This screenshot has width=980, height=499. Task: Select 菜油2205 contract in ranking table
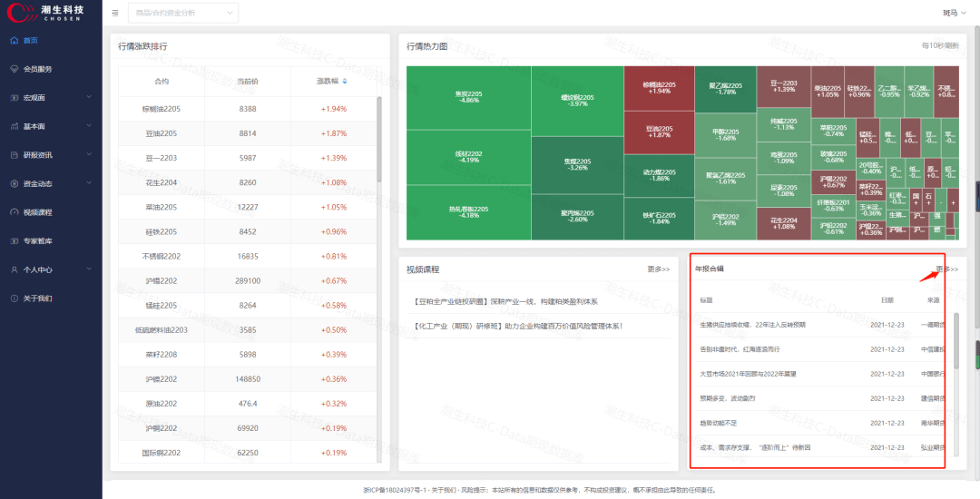point(162,208)
